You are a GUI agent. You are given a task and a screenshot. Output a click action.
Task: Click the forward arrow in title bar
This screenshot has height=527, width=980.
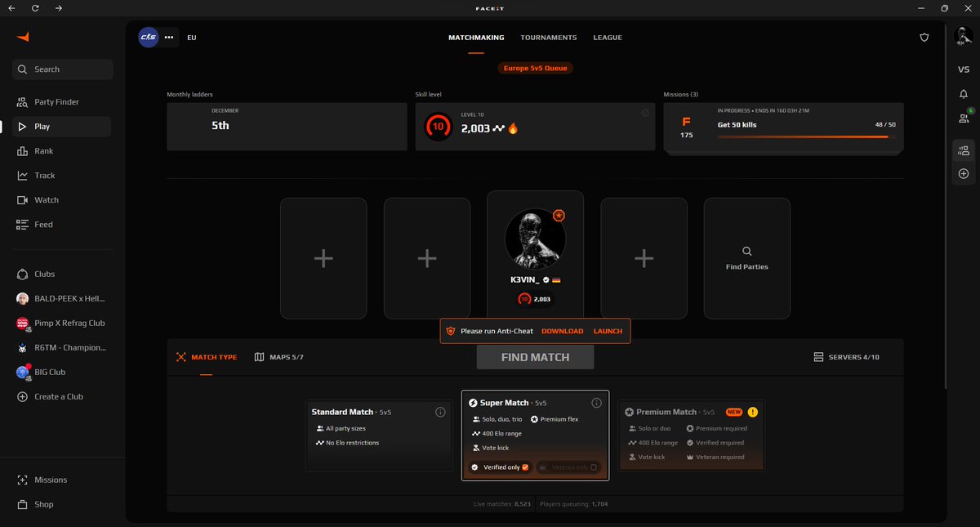pyautogui.click(x=59, y=8)
